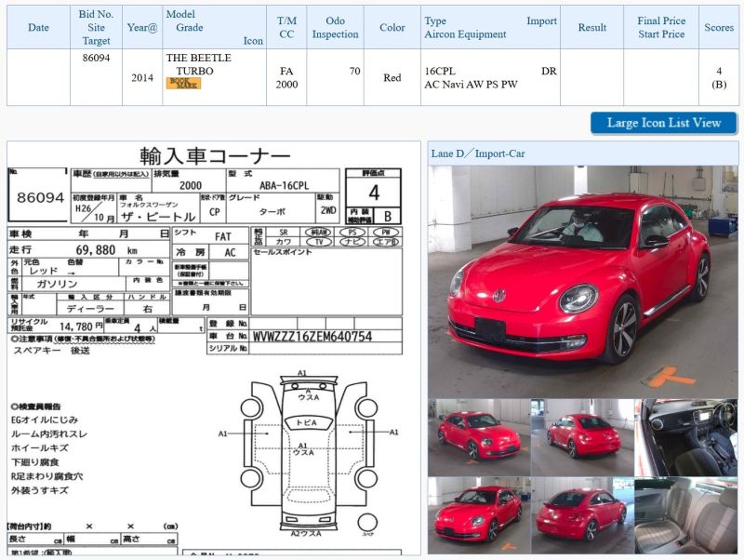
Task: Click the Model Grade column header
Action: pyautogui.click(x=214, y=28)
